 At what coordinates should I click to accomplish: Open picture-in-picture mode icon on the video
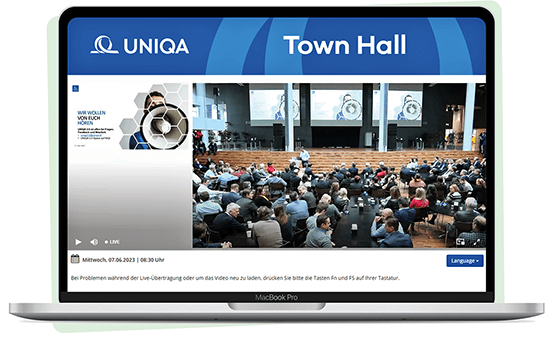point(460,242)
